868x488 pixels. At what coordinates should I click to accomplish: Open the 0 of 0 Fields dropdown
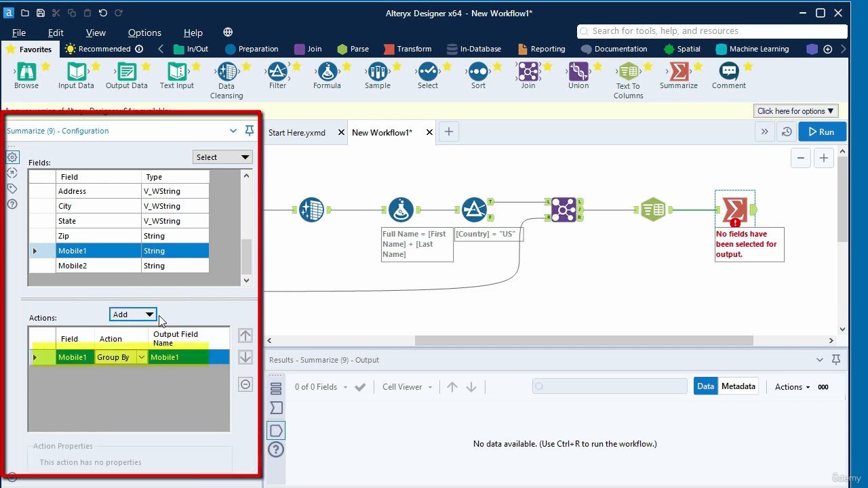[x=321, y=387]
